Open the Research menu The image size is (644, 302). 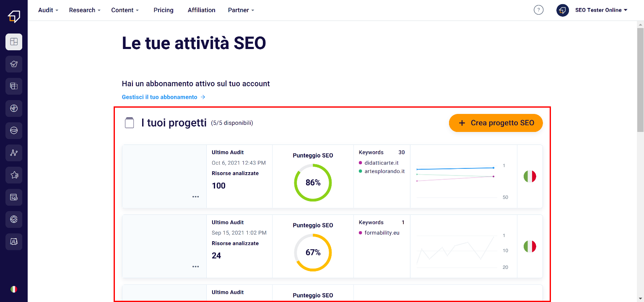pos(85,10)
